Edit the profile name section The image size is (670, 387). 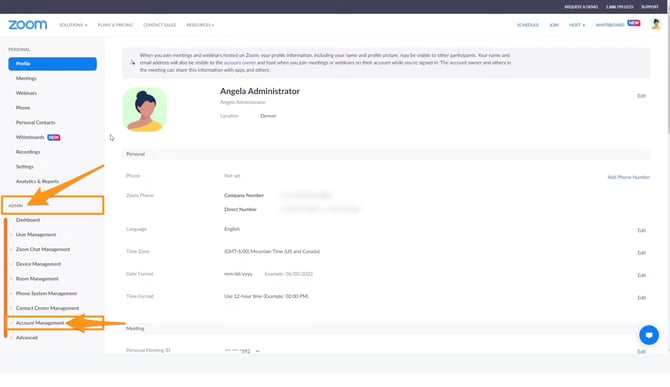pyautogui.click(x=641, y=96)
